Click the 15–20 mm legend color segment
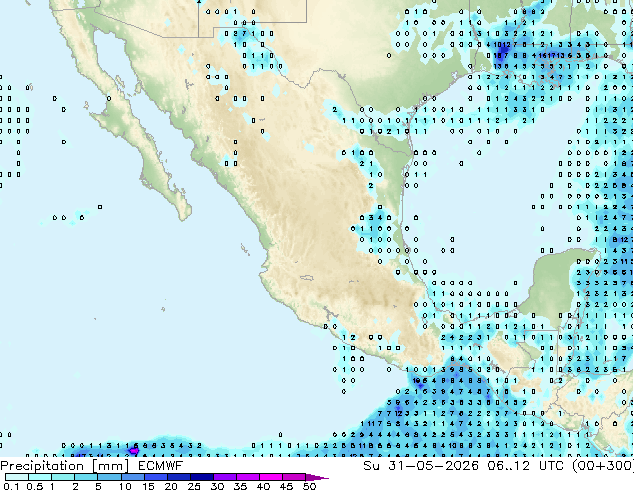 click(156, 477)
